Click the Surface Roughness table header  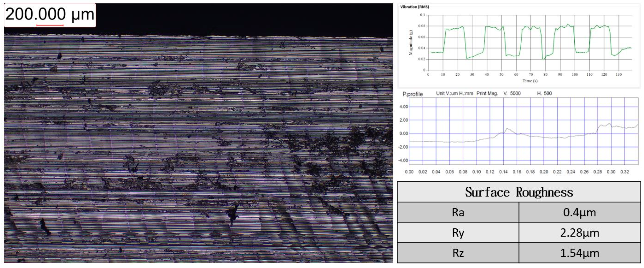pyautogui.click(x=519, y=192)
